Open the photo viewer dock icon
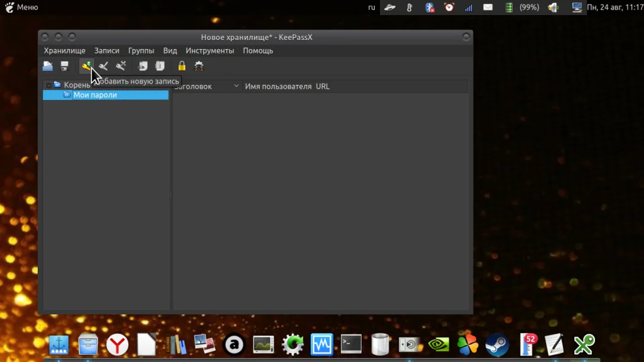Viewport: 644px width, 362px height. pyautogui.click(x=205, y=344)
